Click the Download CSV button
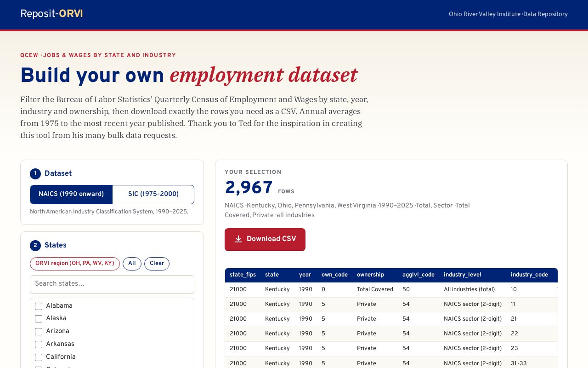This screenshot has width=588, height=368. tap(265, 239)
